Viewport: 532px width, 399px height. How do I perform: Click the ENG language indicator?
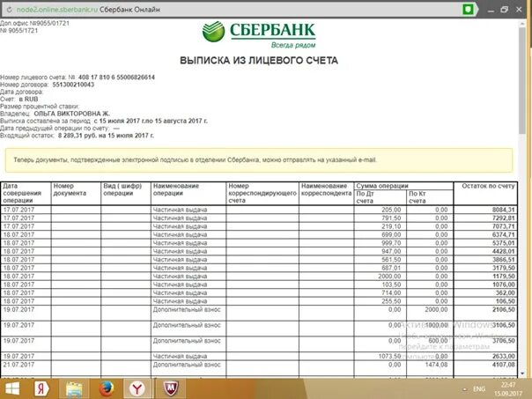479,388
